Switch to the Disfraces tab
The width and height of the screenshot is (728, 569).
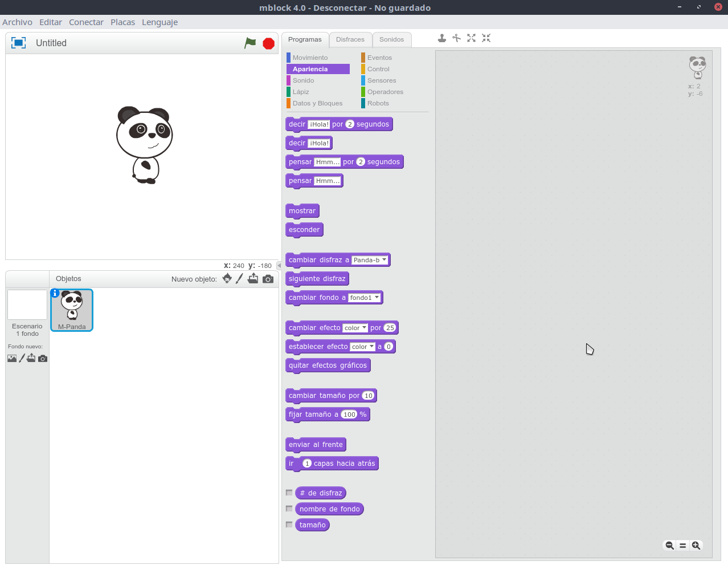350,40
